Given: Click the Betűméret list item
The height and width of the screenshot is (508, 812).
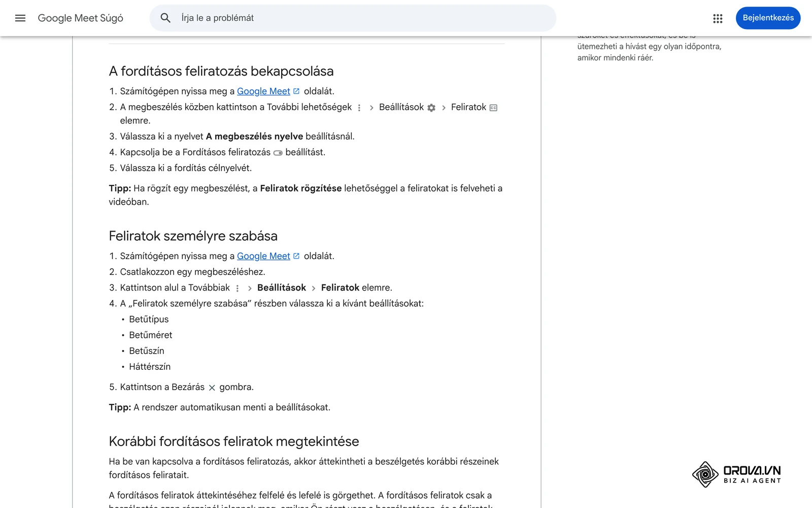Looking at the screenshot, I should pos(151,335).
